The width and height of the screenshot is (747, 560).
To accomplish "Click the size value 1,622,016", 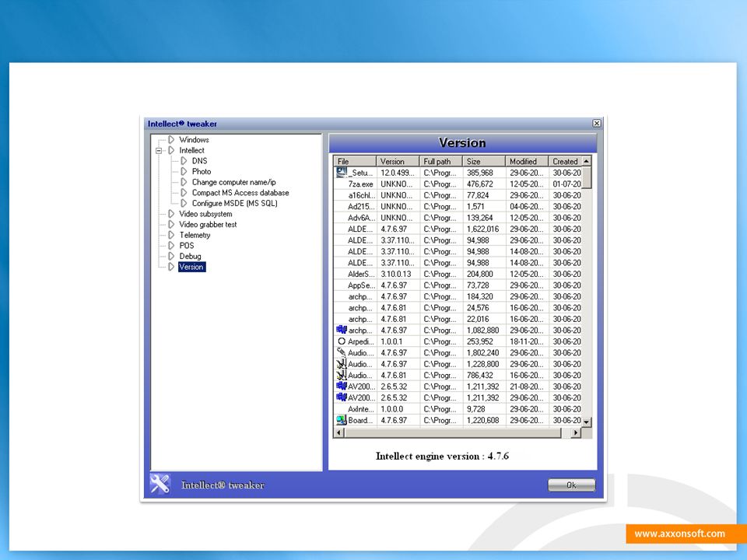I will pyautogui.click(x=482, y=229).
